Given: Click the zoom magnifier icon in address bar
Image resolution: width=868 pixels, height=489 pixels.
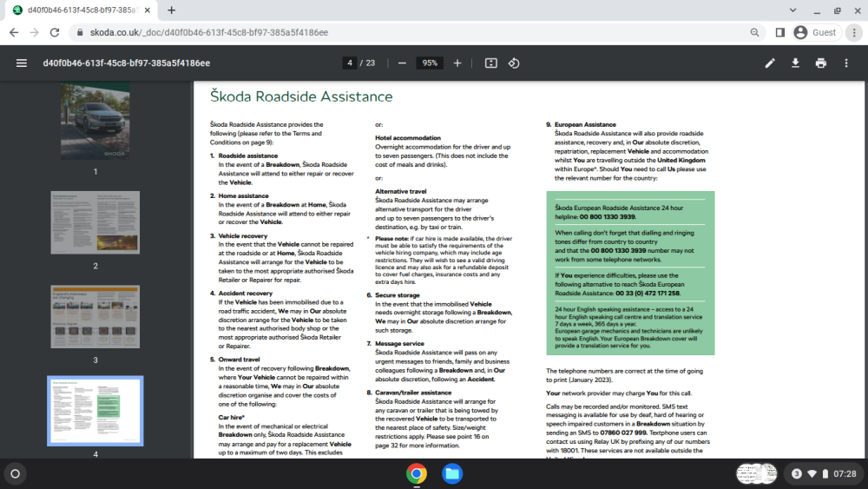Looking at the screenshot, I should click(754, 33).
